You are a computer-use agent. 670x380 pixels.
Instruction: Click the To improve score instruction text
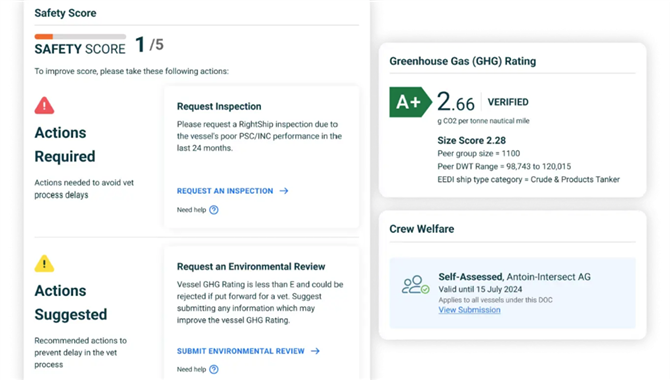(x=132, y=71)
